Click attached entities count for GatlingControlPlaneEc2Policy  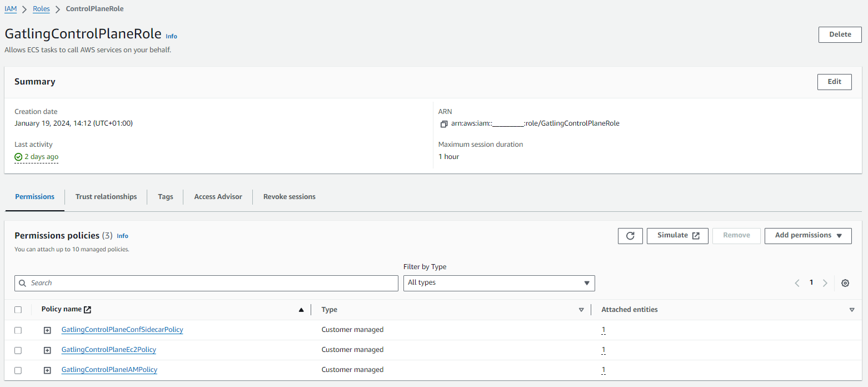[x=603, y=350]
